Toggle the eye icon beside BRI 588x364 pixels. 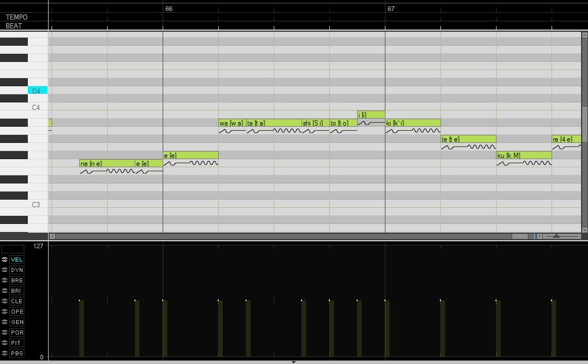tap(5, 291)
